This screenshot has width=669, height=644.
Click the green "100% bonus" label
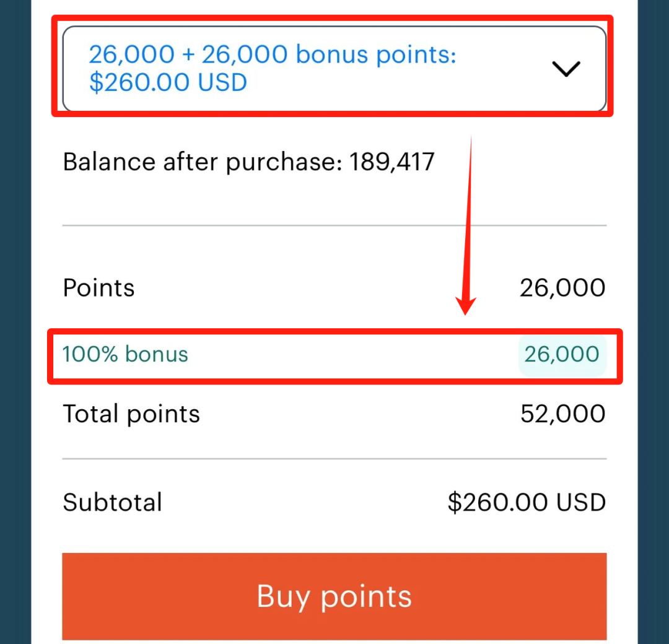pos(125,354)
